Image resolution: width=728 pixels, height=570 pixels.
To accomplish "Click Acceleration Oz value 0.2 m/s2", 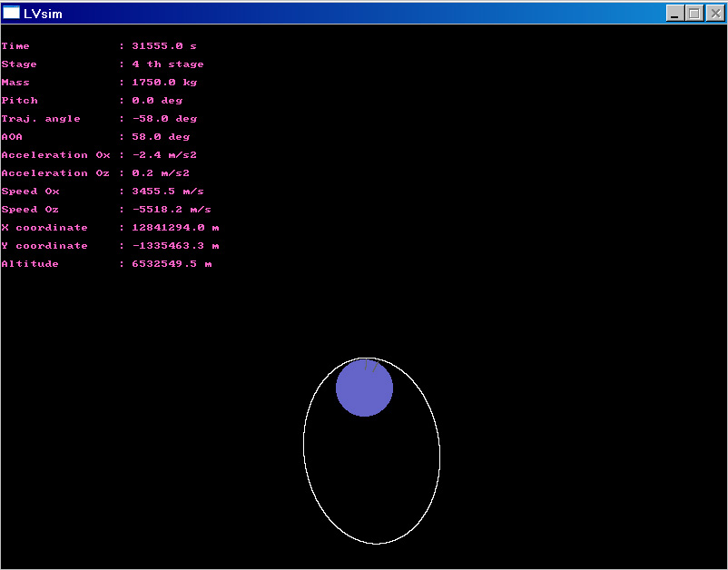I will pyautogui.click(x=161, y=172).
